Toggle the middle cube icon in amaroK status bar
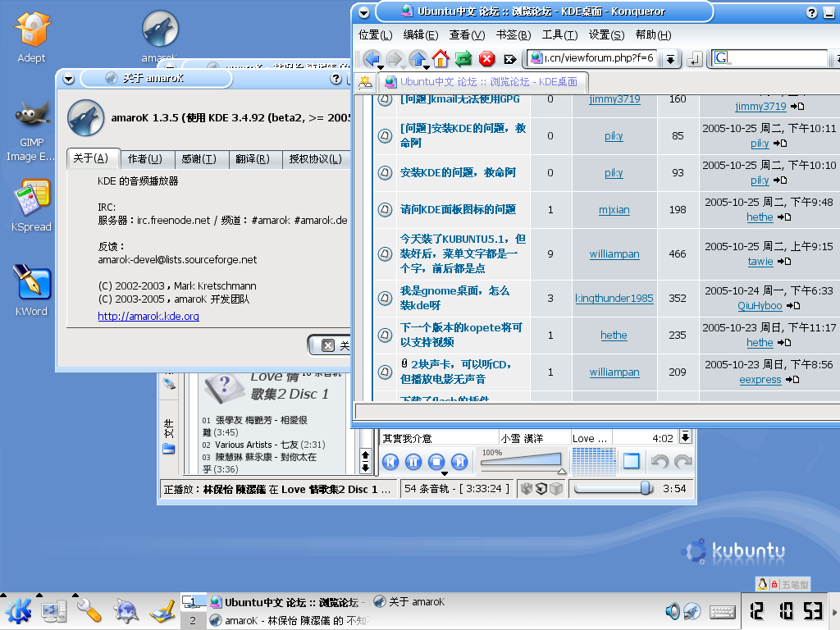The height and width of the screenshot is (630, 840). (541, 489)
